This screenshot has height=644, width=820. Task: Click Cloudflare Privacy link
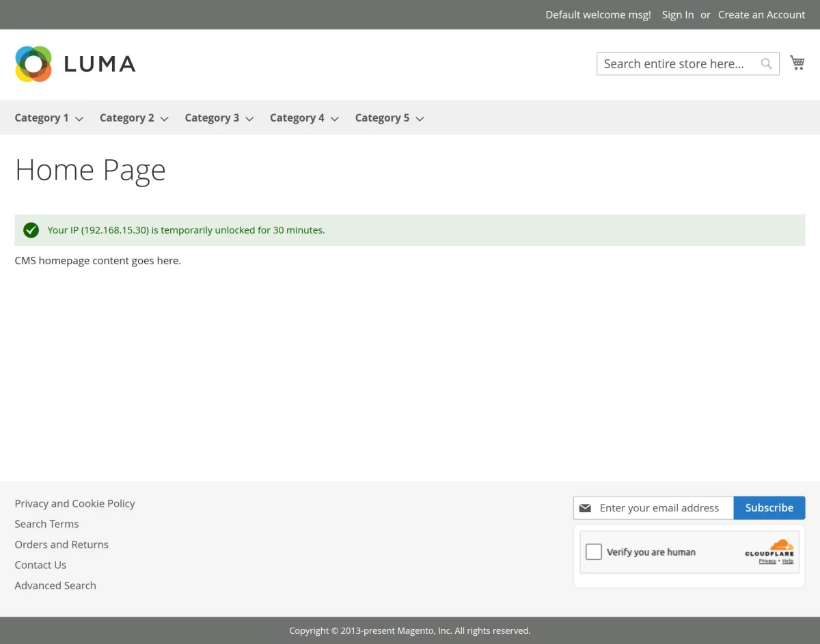[767, 561]
